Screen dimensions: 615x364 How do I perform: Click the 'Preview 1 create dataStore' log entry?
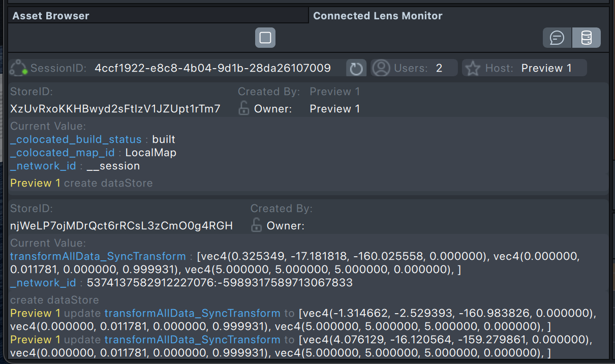coord(81,183)
